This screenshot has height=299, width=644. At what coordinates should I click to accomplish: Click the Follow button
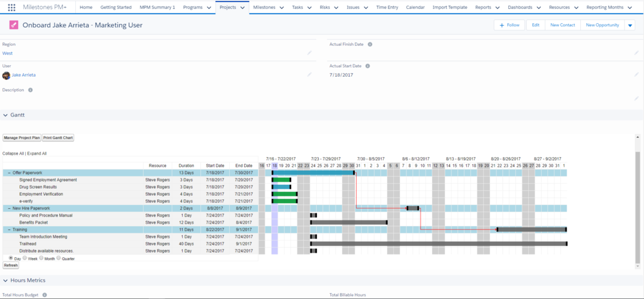click(509, 25)
